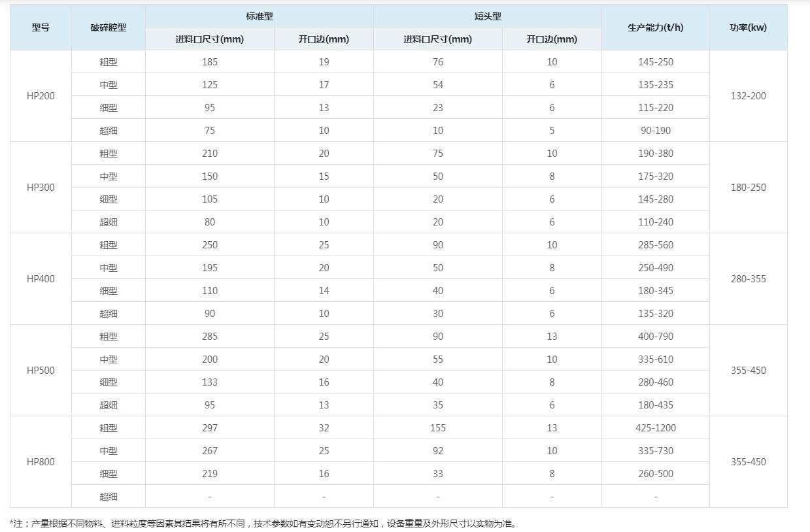
Task: Click capacity value 280-460
Action: point(656,382)
